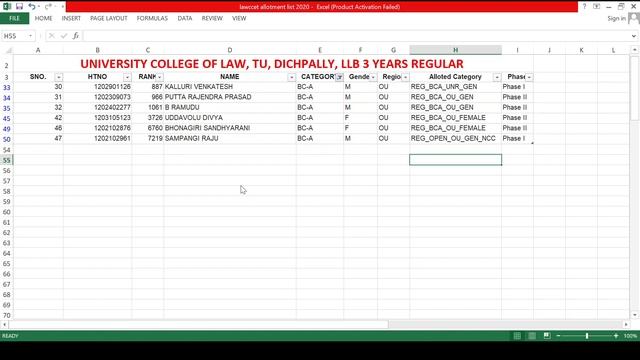Redo the last undone action

48,7
